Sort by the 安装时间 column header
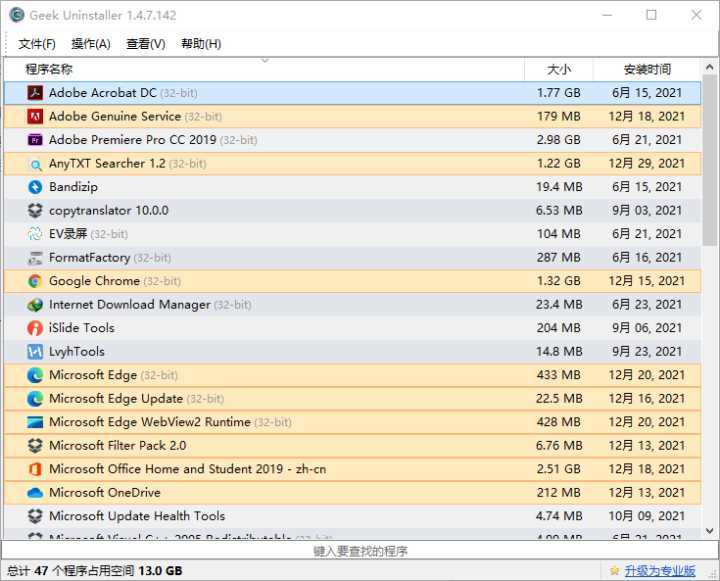This screenshot has height=581, width=720. pyautogui.click(x=647, y=70)
